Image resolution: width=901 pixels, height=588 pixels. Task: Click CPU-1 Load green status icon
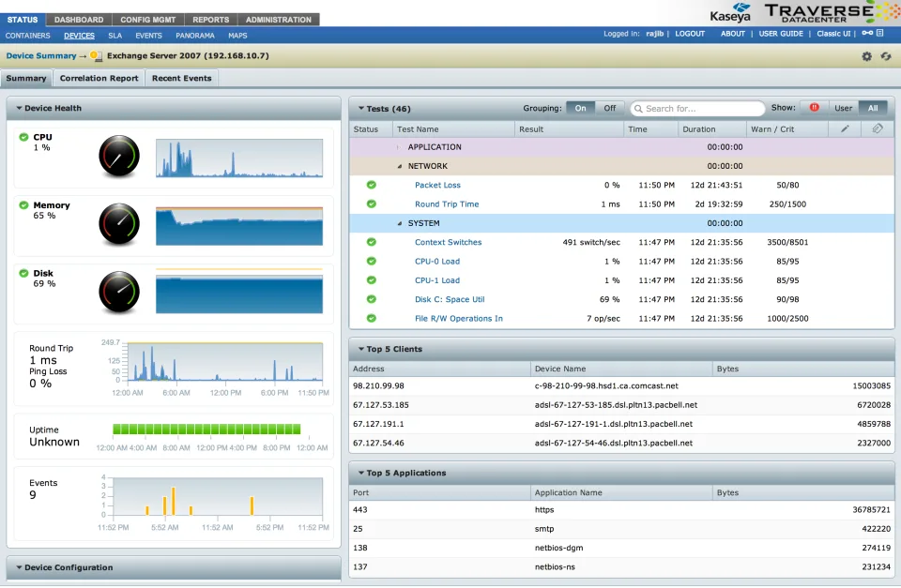pyautogui.click(x=372, y=280)
